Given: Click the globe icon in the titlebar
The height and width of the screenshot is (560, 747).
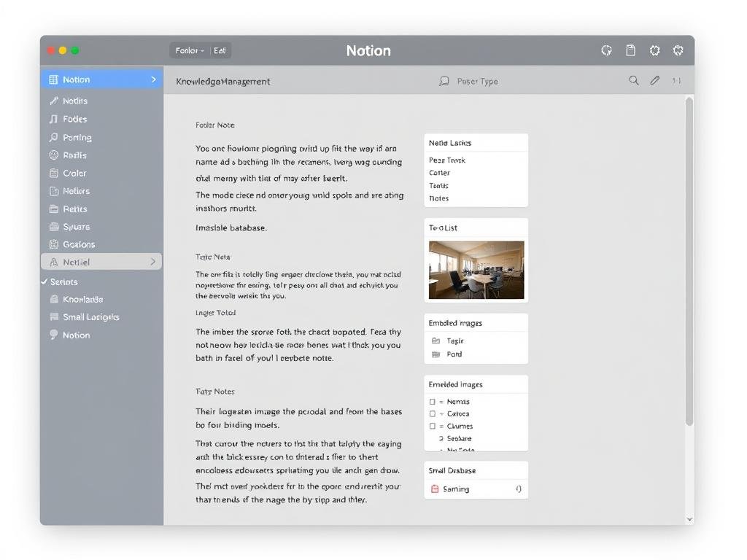Looking at the screenshot, I should point(606,50).
